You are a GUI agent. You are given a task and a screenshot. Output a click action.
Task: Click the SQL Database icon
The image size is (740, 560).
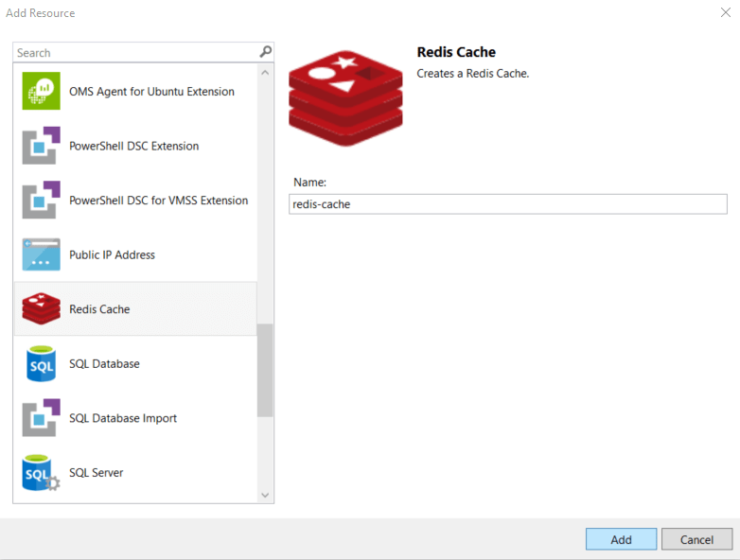coord(41,364)
